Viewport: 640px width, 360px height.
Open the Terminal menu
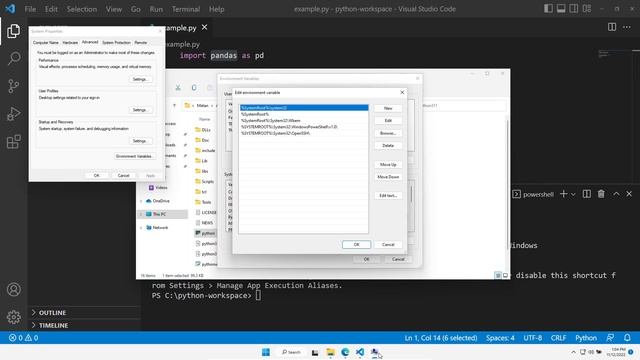186,9
